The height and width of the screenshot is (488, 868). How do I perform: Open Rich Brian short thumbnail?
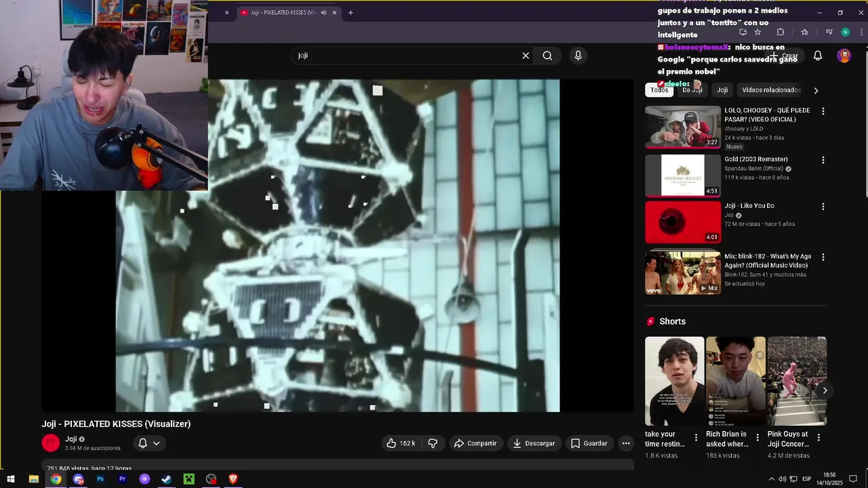click(736, 381)
